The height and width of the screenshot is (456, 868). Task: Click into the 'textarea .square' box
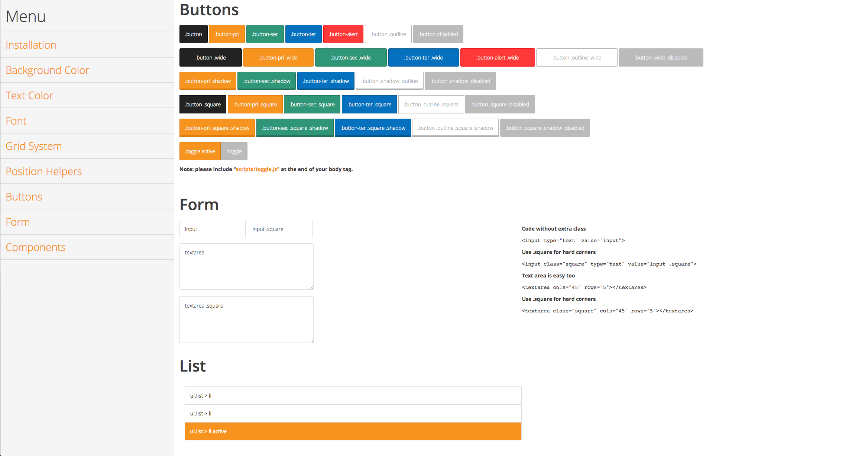[x=246, y=320]
